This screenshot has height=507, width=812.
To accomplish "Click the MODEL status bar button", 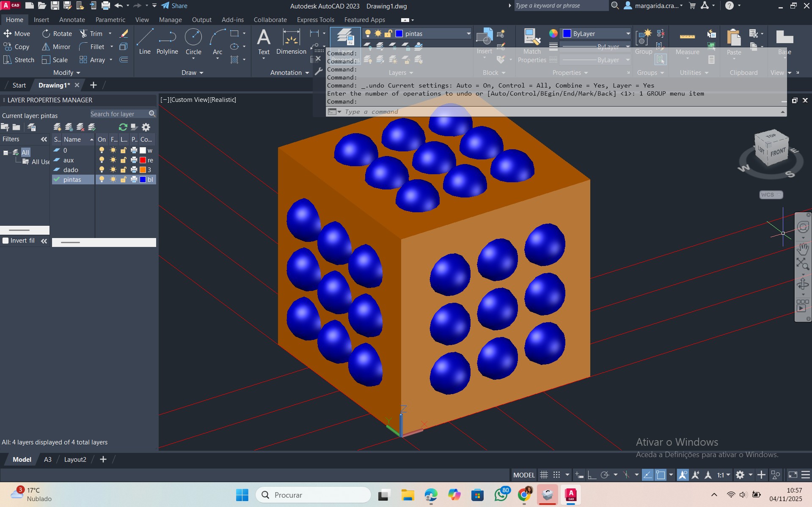I will (524, 475).
